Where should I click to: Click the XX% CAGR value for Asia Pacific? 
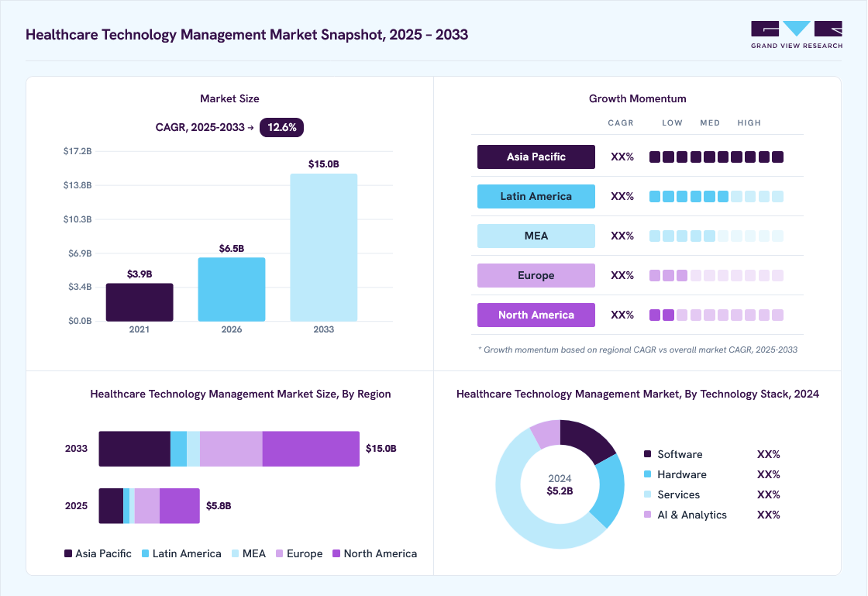click(622, 157)
